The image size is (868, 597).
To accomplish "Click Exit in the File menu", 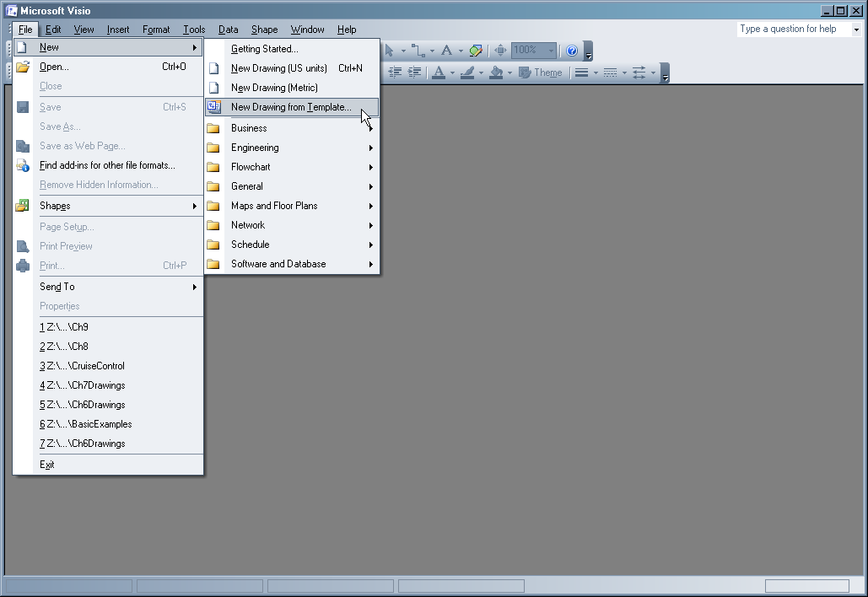I will [47, 465].
